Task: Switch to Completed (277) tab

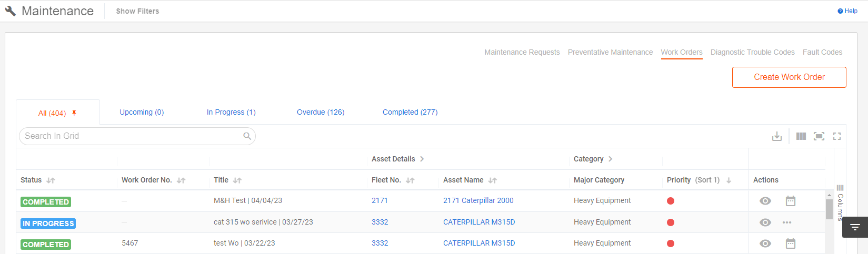Action: click(x=410, y=112)
